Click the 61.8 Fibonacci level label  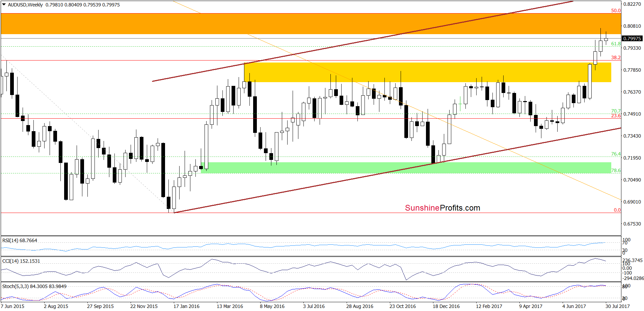pos(616,44)
